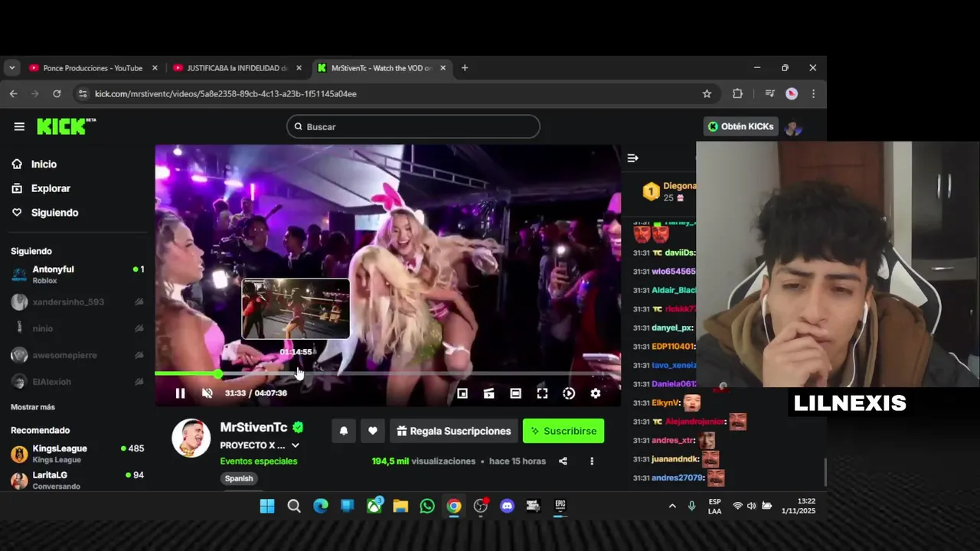Image resolution: width=980 pixels, height=551 pixels.
Task: Click the KICK logo
Action: [67, 126]
